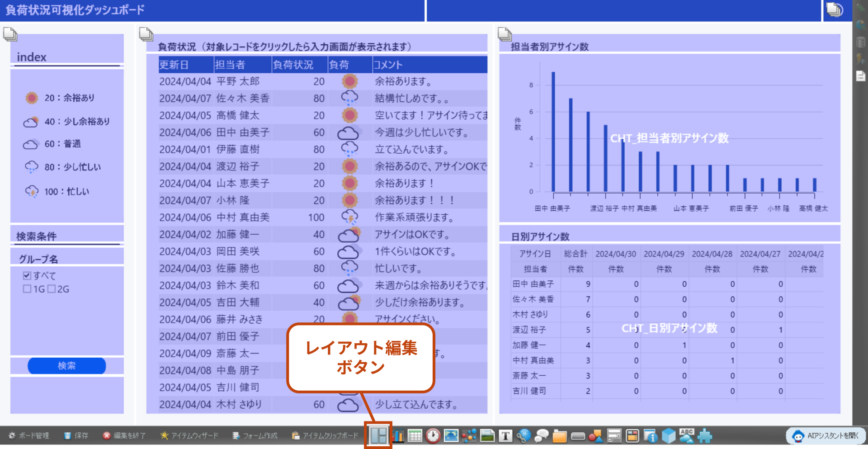Click the network nodes diagram icon
The height and width of the screenshot is (449, 868).
[469, 435]
